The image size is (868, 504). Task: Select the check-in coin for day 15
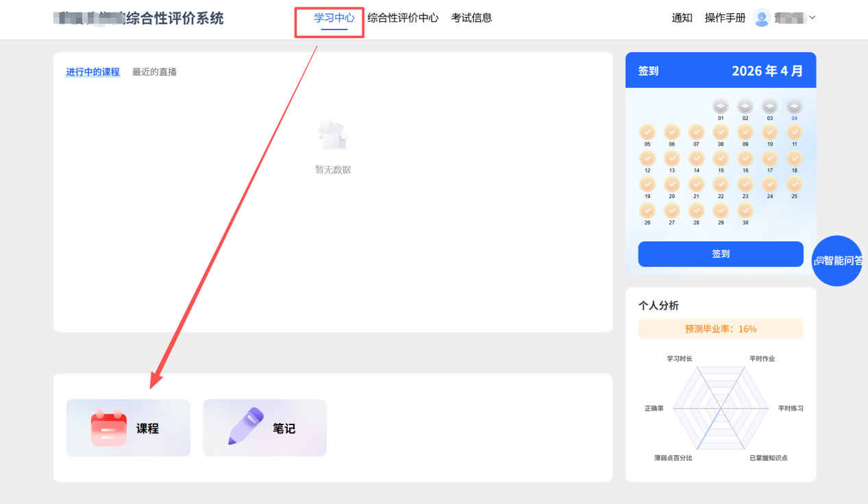click(721, 158)
